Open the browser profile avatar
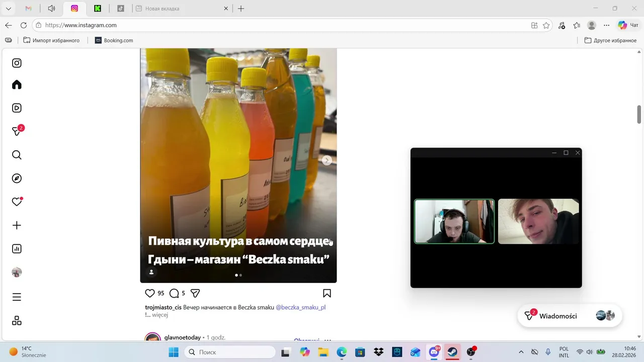This screenshot has height=362, width=644. coord(592,25)
